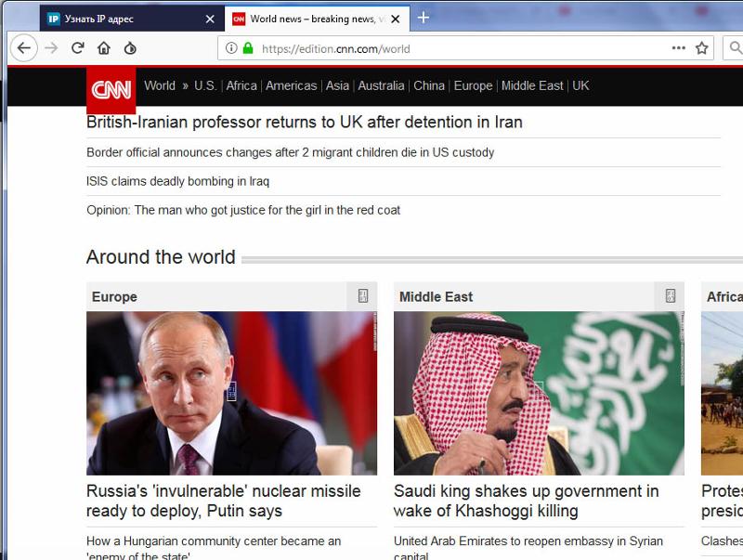Viewport: 743px width, 560px height.
Task: Open page actions three-dots menu
Action: (679, 48)
